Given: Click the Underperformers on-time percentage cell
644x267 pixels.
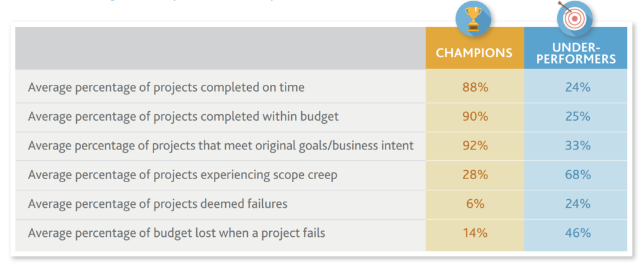Looking at the screenshot, I should [575, 87].
